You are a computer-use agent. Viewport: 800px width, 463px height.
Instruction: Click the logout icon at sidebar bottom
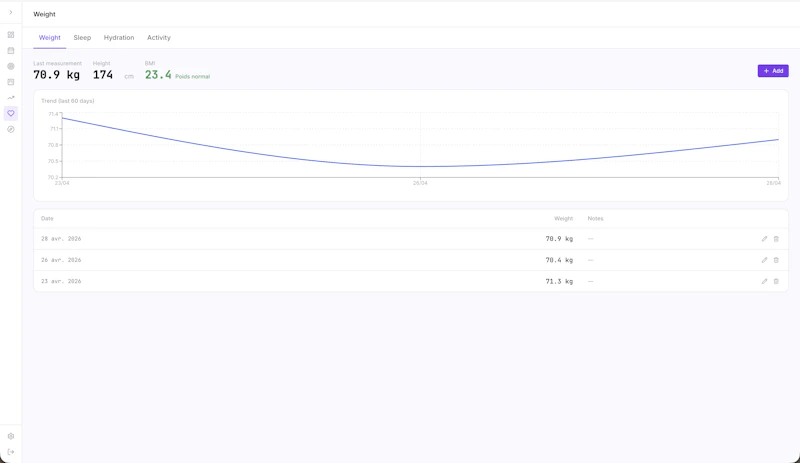pyautogui.click(x=11, y=452)
